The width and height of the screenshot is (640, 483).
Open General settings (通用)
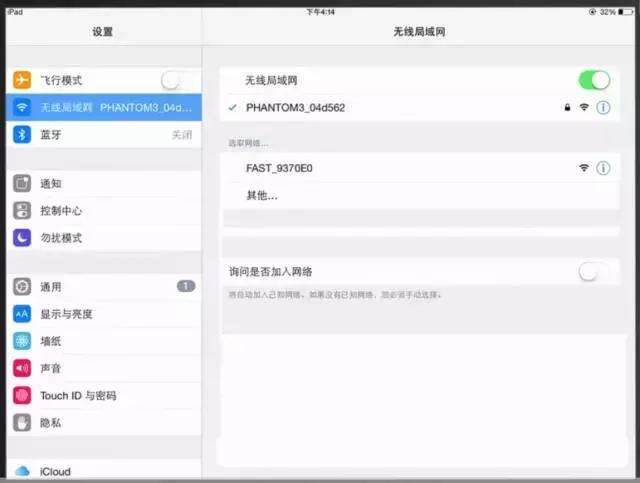100,287
